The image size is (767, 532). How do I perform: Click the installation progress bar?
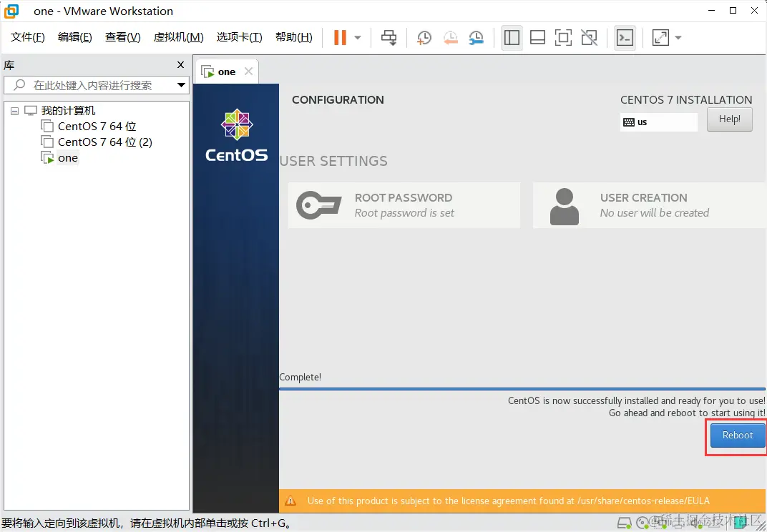pyautogui.click(x=522, y=389)
